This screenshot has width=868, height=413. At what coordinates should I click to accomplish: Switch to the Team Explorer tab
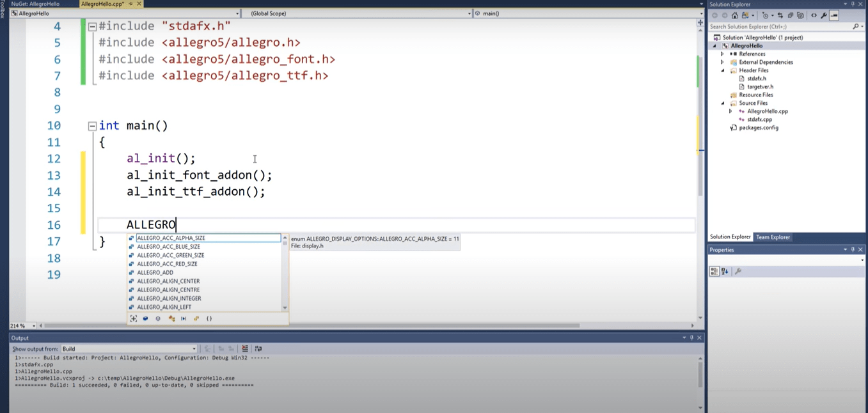(773, 237)
